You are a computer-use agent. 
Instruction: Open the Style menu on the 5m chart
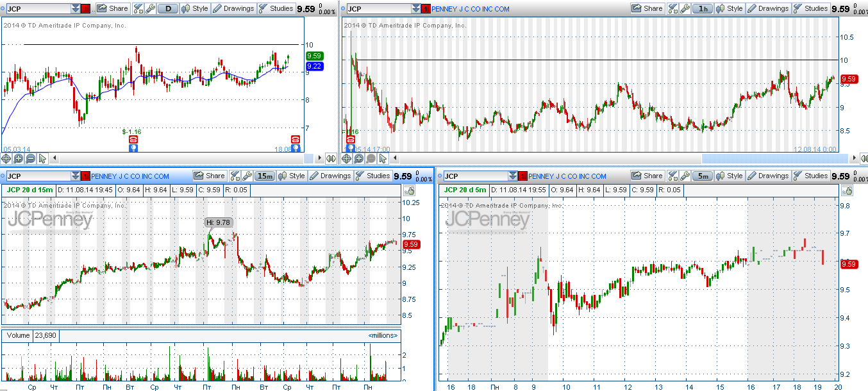click(730, 176)
